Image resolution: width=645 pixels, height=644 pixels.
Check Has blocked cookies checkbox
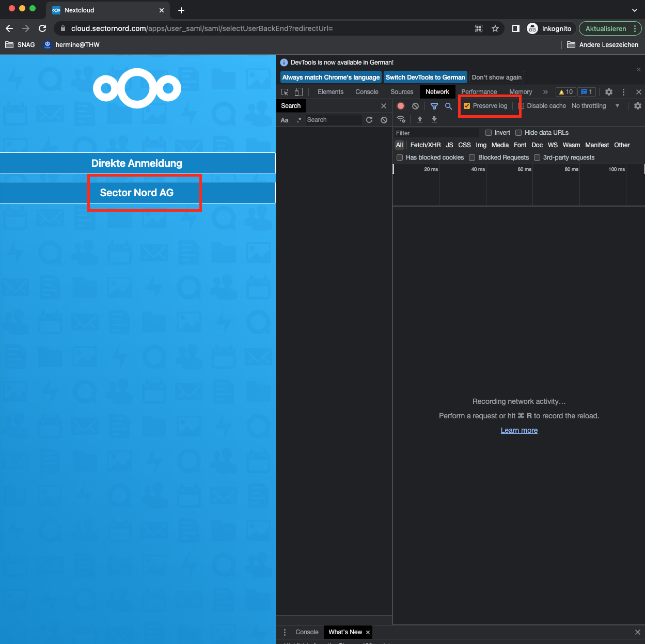click(400, 158)
